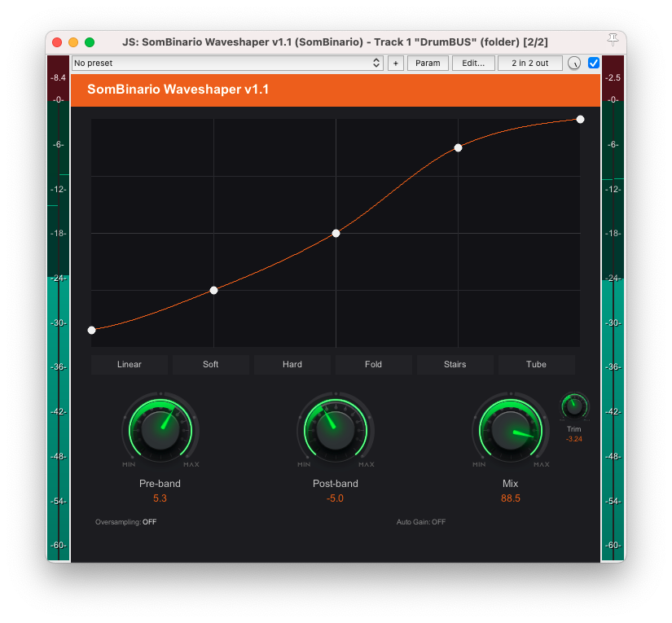Select the Soft curve shape
The width and height of the screenshot is (672, 623).
[211, 365]
